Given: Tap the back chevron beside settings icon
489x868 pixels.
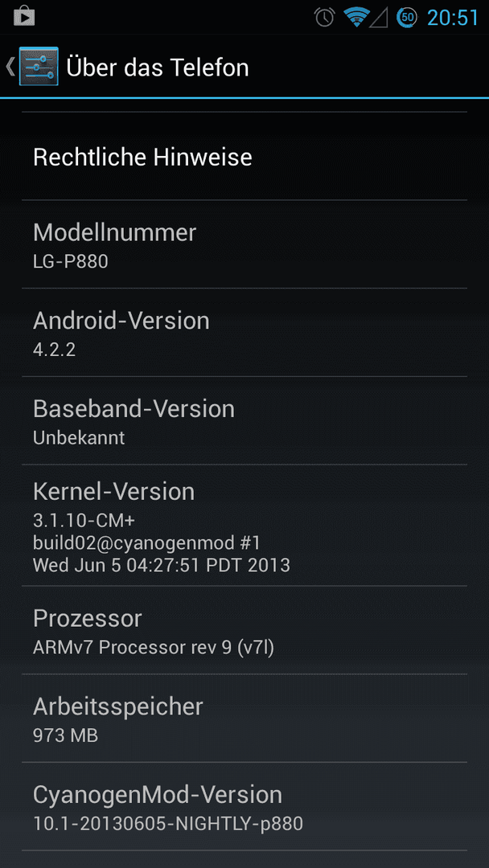Looking at the screenshot, I should [x=10, y=67].
